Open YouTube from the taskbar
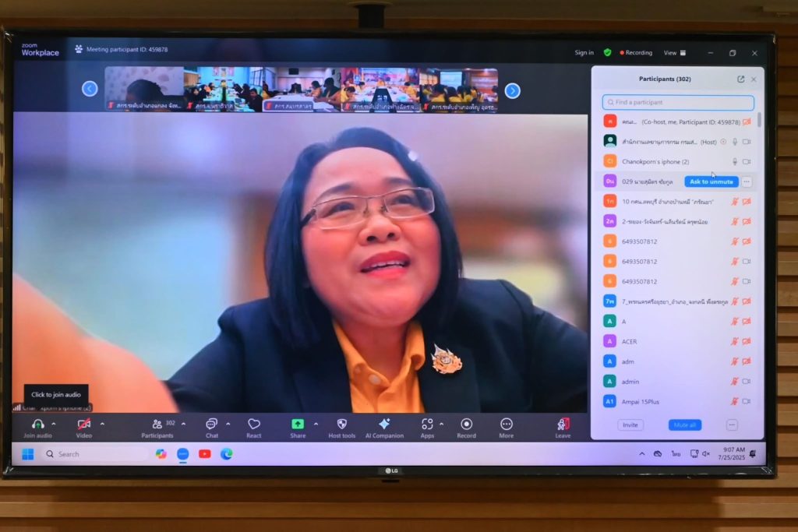This screenshot has width=798, height=532. [205, 453]
